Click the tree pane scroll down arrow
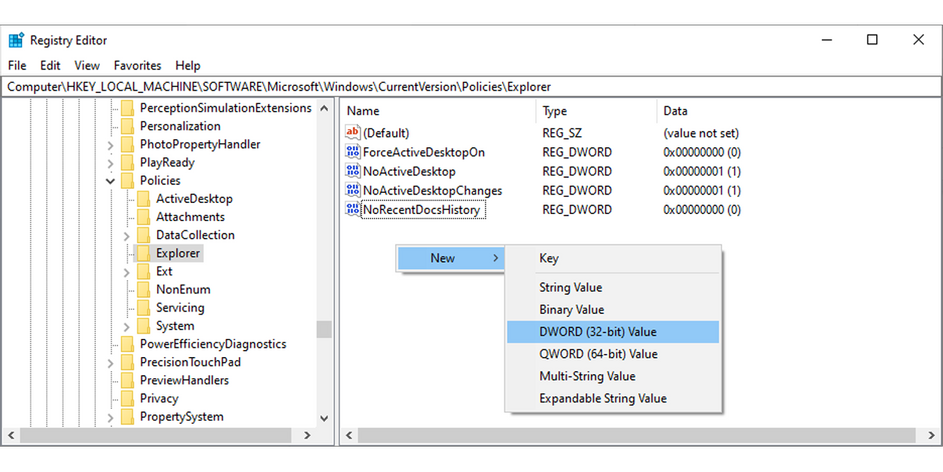 click(x=323, y=418)
